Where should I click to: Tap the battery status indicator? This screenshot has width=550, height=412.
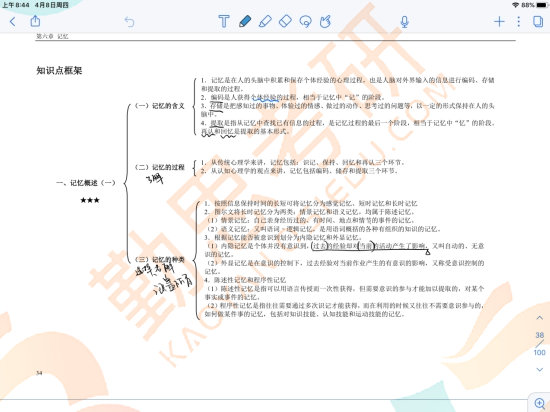coord(541,5)
